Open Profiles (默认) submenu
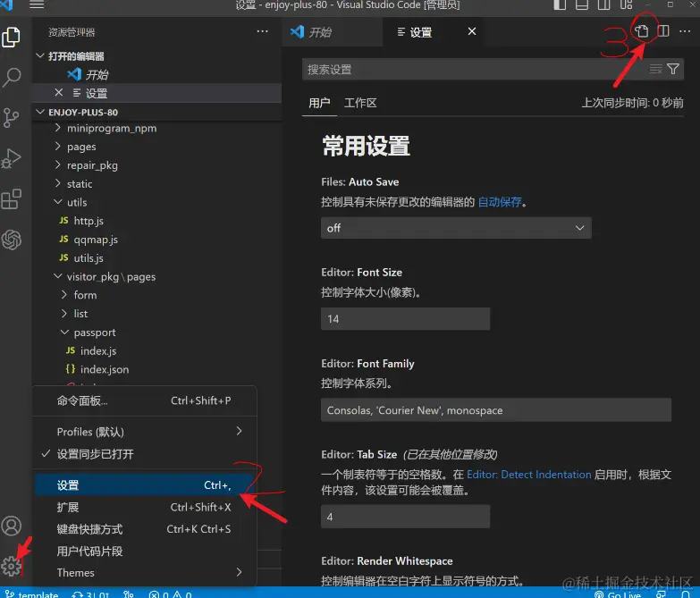This screenshot has height=598, width=700. [x=146, y=432]
